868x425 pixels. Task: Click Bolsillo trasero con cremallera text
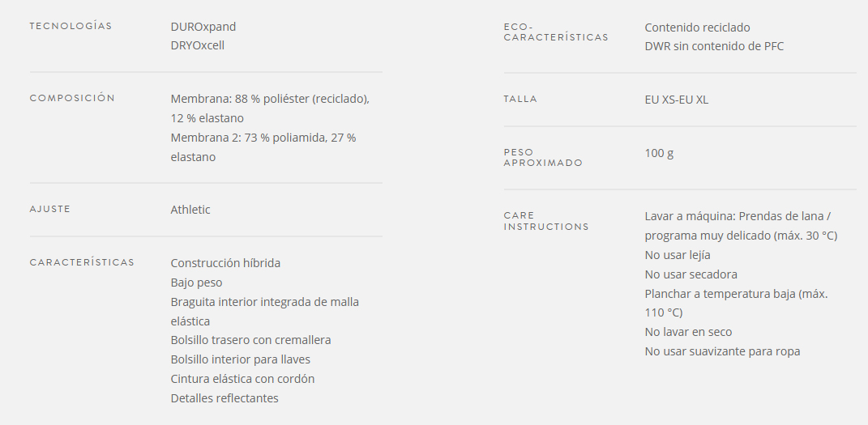coord(250,340)
